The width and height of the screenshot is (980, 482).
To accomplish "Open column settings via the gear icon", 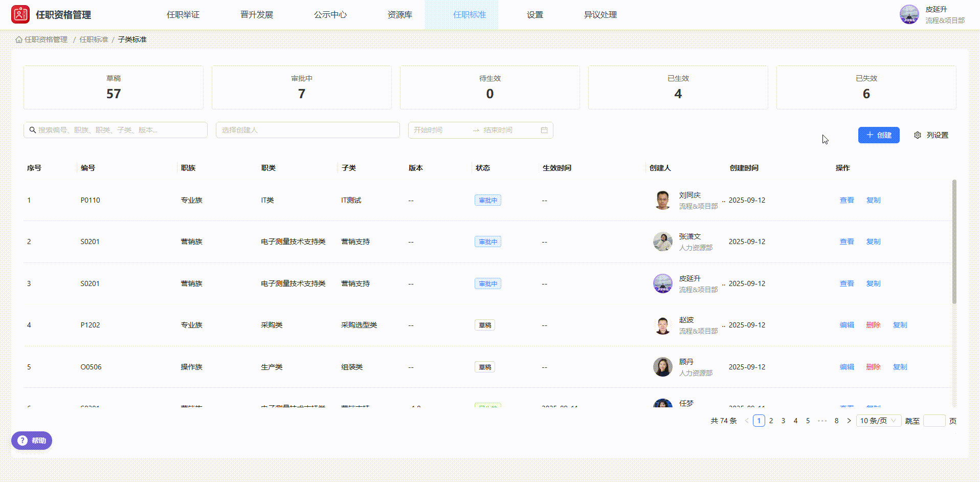I will coord(917,135).
